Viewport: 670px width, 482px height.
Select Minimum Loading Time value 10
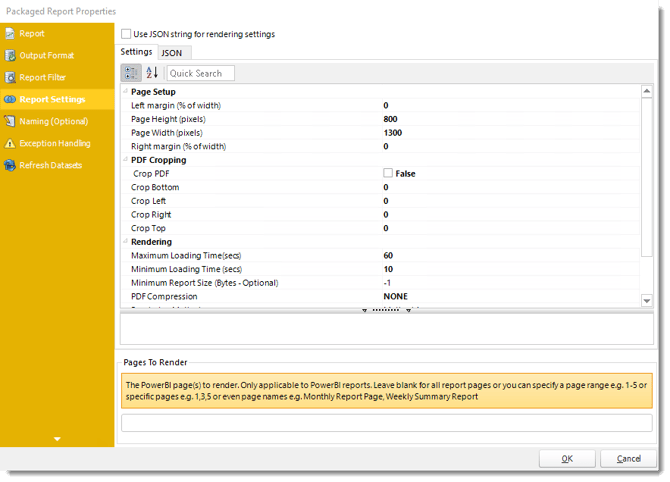click(x=388, y=269)
